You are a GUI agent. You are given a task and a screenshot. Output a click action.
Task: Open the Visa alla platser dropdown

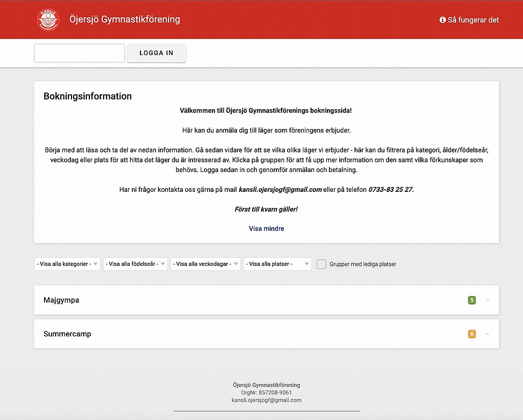tap(277, 264)
